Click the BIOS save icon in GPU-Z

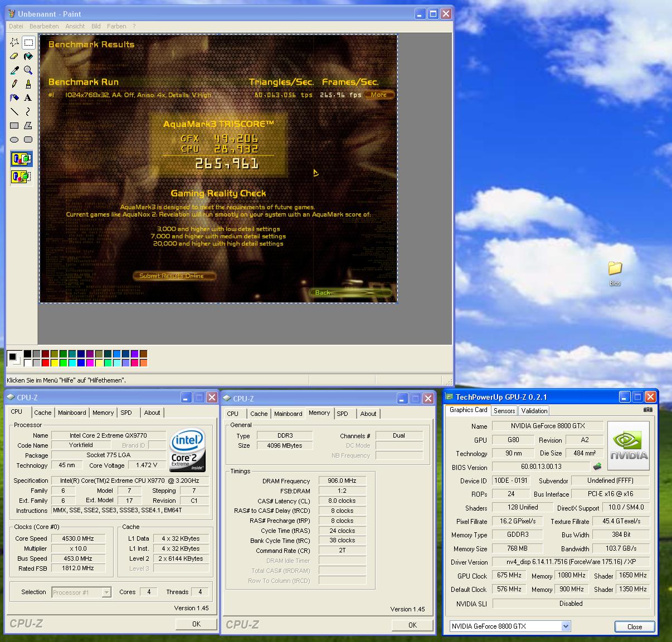[x=597, y=467]
